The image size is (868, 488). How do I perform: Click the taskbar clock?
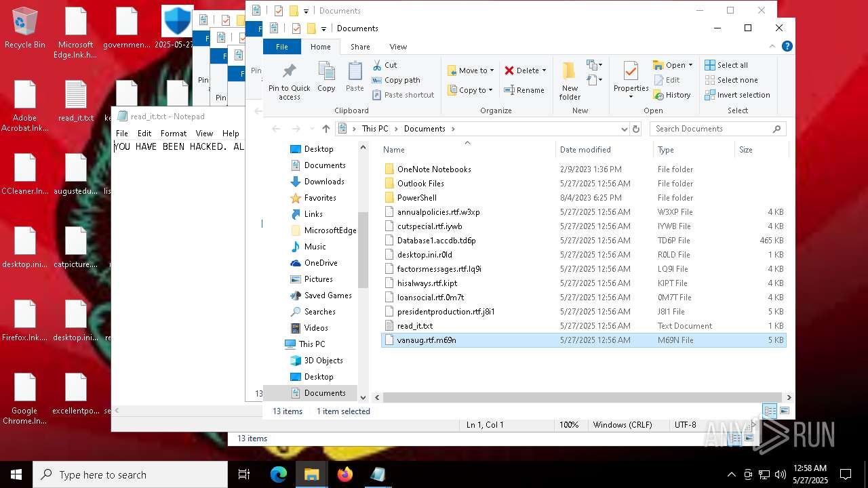(x=810, y=474)
